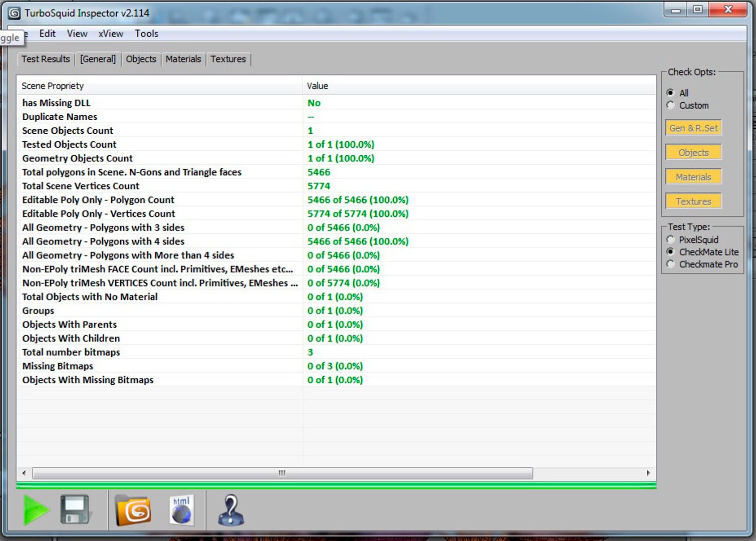Image resolution: width=756 pixels, height=541 pixels.
Task: Select the Custom check option
Action: click(x=688, y=105)
